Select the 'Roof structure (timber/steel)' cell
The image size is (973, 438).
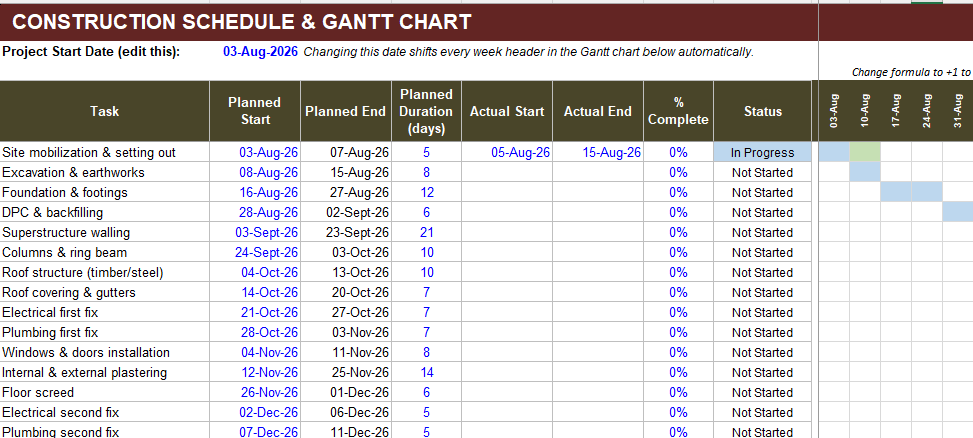point(105,272)
